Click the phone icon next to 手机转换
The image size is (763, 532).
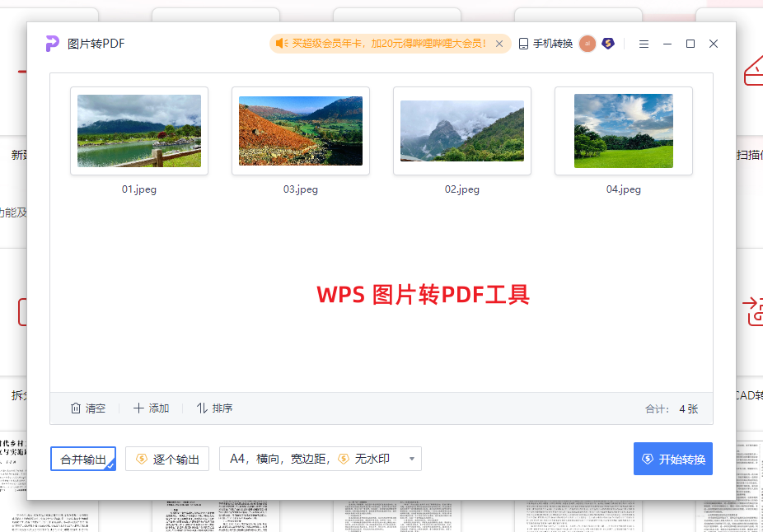click(523, 44)
